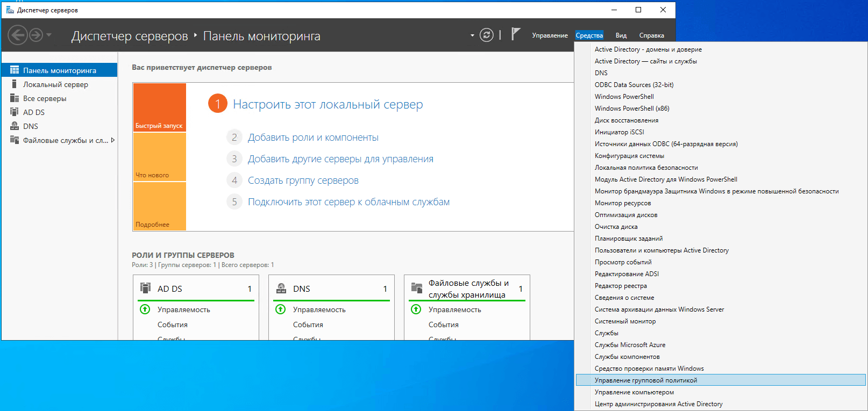
Task: Select the Что нового tile
Action: [159, 157]
